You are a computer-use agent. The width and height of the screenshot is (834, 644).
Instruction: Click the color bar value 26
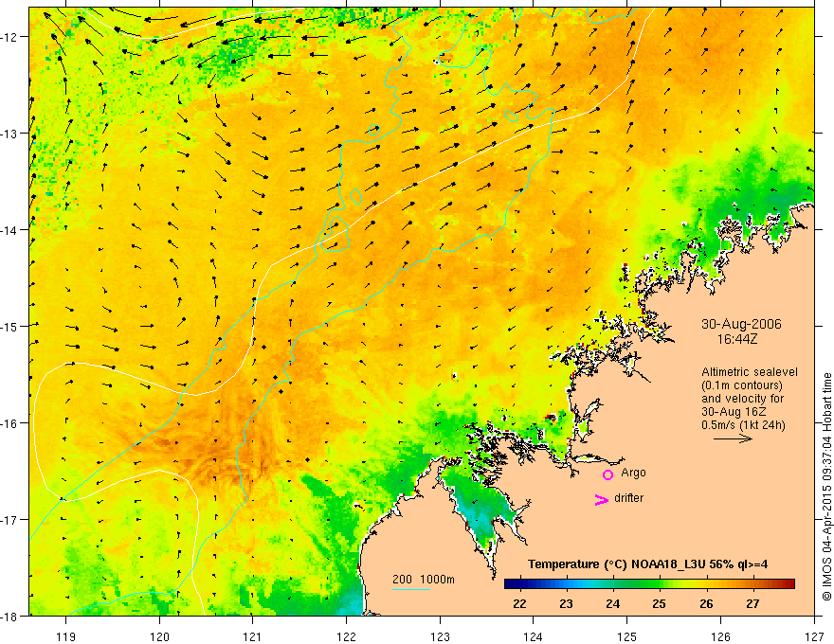pyautogui.click(x=706, y=604)
